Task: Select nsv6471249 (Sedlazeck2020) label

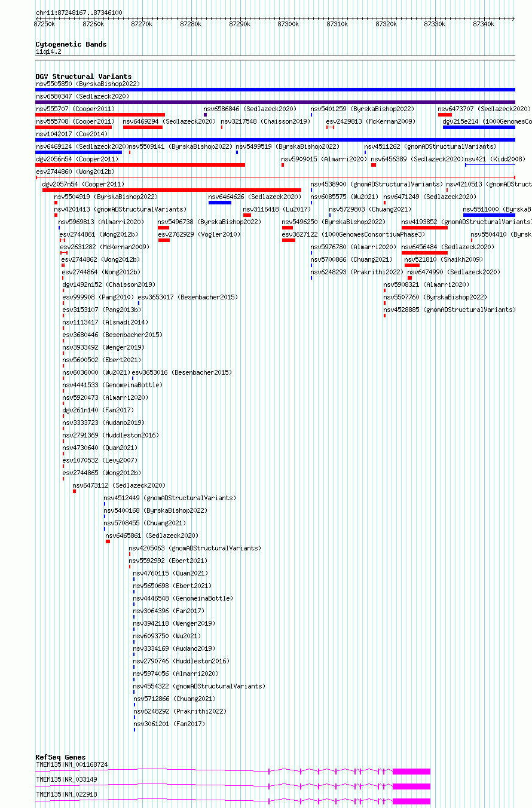Action: coord(430,197)
